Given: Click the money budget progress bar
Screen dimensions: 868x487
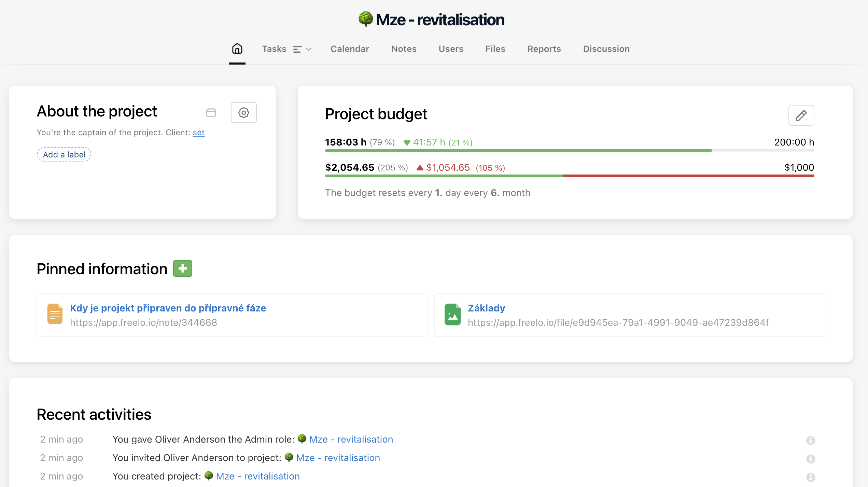Looking at the screenshot, I should (x=570, y=176).
